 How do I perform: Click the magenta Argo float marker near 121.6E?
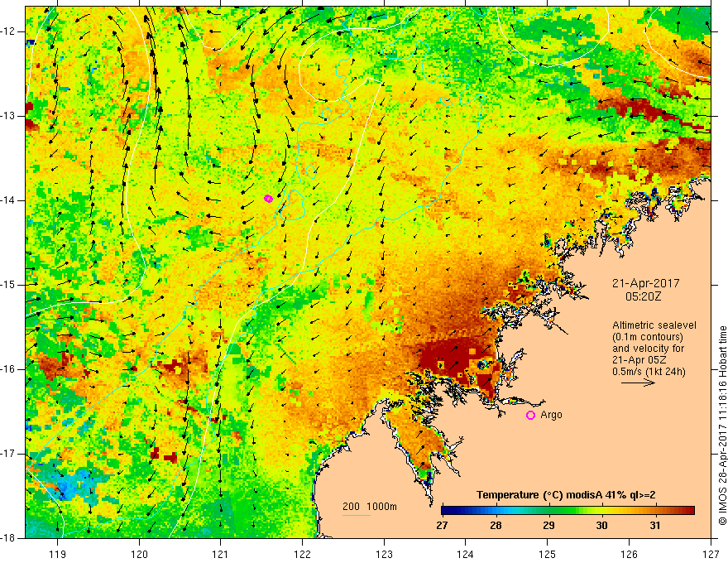point(268,199)
